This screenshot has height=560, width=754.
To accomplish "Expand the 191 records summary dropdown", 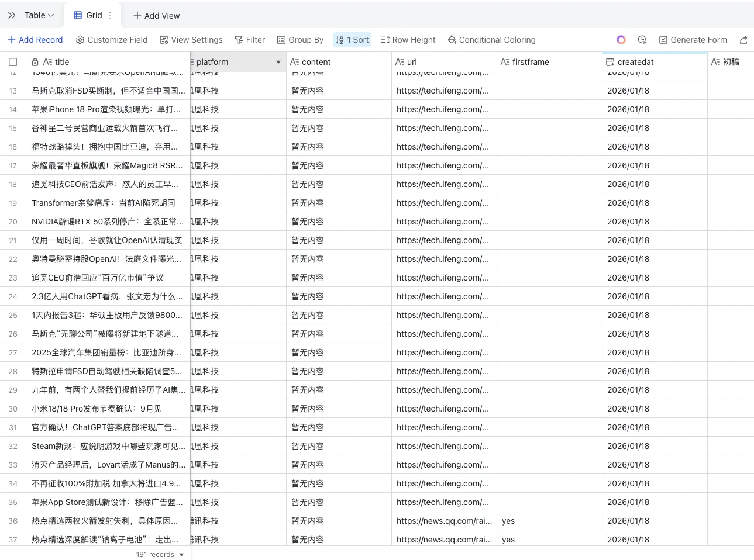I will pos(160,554).
